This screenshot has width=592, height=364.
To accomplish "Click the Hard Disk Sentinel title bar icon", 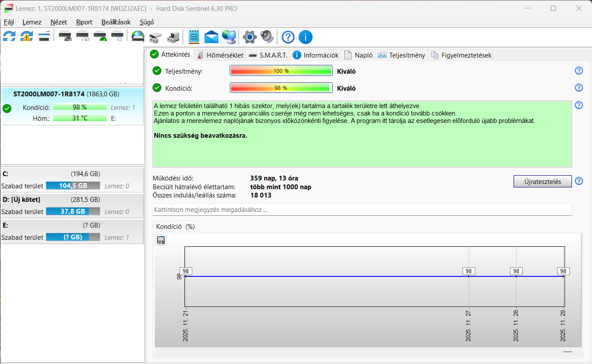I will click(x=7, y=8).
